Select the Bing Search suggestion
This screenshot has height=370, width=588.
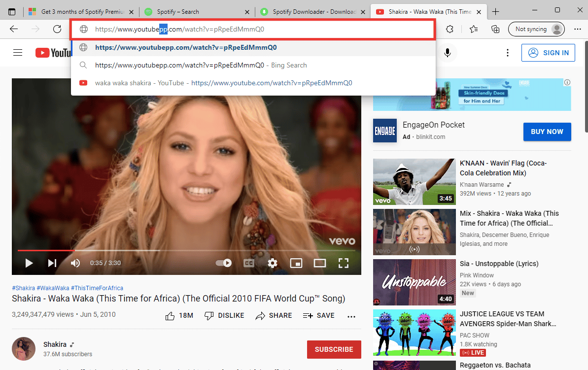(x=253, y=65)
